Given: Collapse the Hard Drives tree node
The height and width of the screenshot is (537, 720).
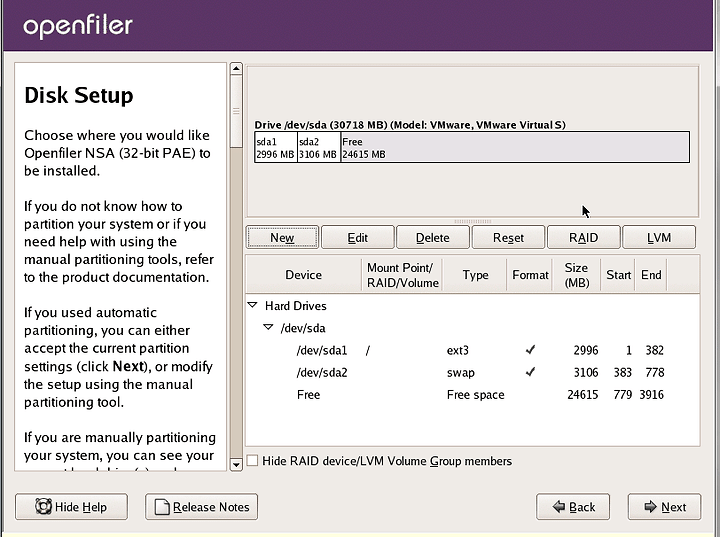Looking at the screenshot, I should point(253,305).
